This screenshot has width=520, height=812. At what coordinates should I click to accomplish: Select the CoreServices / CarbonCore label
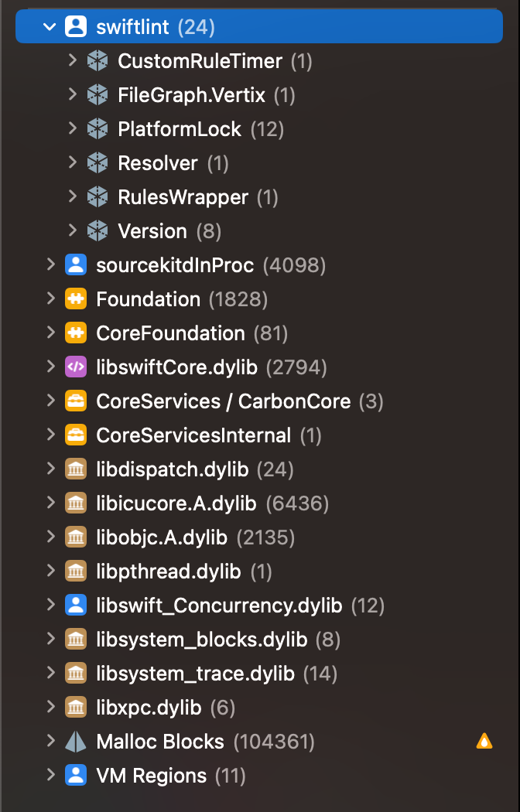pos(223,401)
